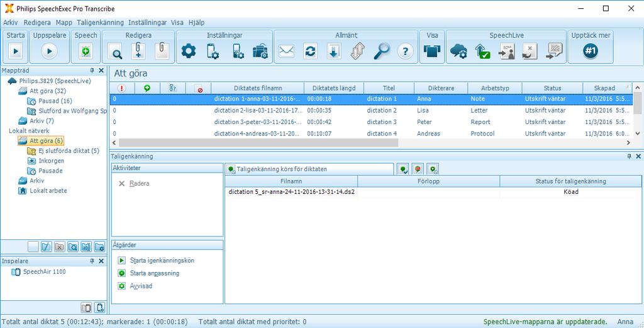The height and width of the screenshot is (328, 644).
Task: Open Taligenkänning menu
Action: click(100, 23)
